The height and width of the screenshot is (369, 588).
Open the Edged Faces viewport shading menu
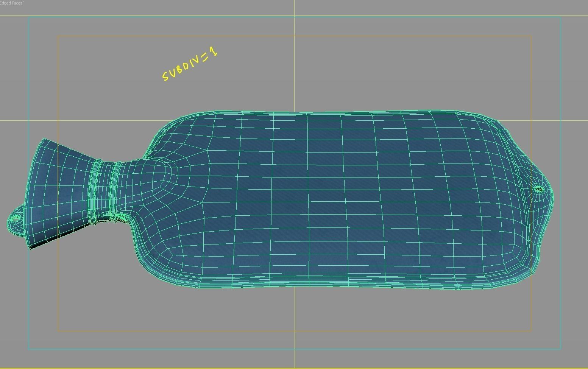pyautogui.click(x=12, y=3)
